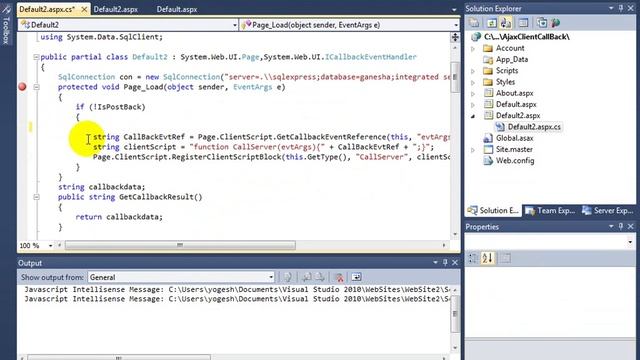This screenshot has height=360, width=640.
Task: Open Solution Explorer window position menu
Action: (611, 8)
